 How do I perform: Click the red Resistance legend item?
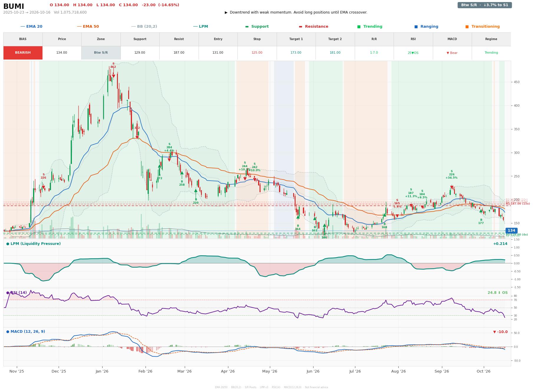313,27
